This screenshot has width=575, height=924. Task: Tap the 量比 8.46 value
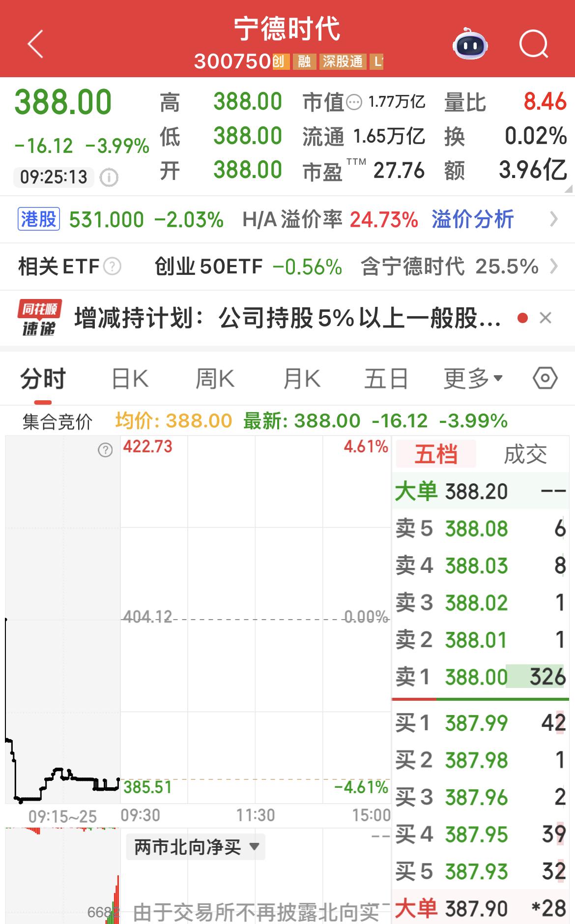(545, 102)
